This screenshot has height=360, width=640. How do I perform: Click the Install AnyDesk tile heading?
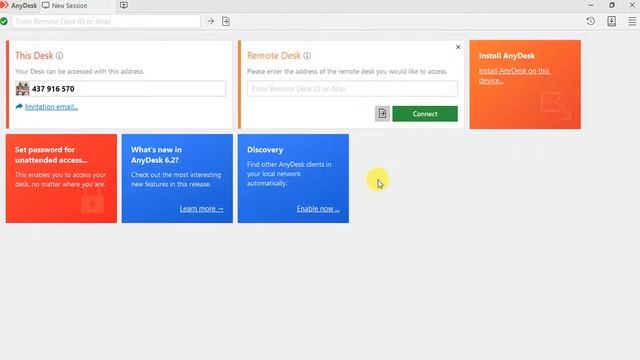(507, 56)
